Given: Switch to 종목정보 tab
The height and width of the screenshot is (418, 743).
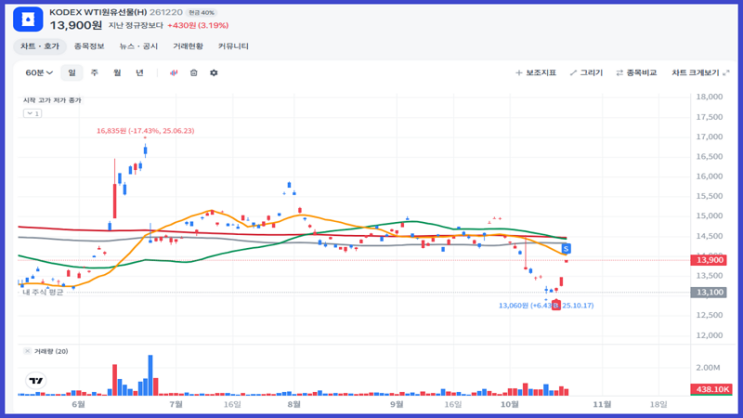Looking at the screenshot, I should tap(89, 46).
